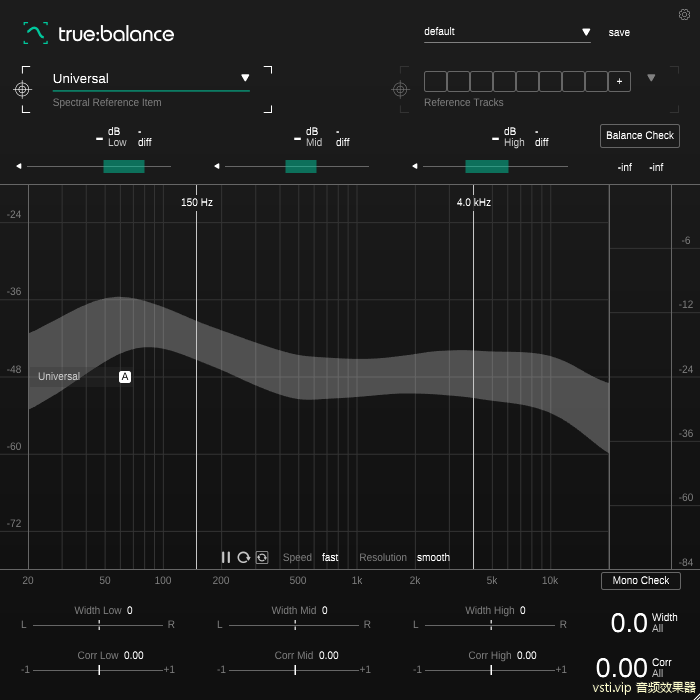Click the Width All 0.0 readout

629,623
